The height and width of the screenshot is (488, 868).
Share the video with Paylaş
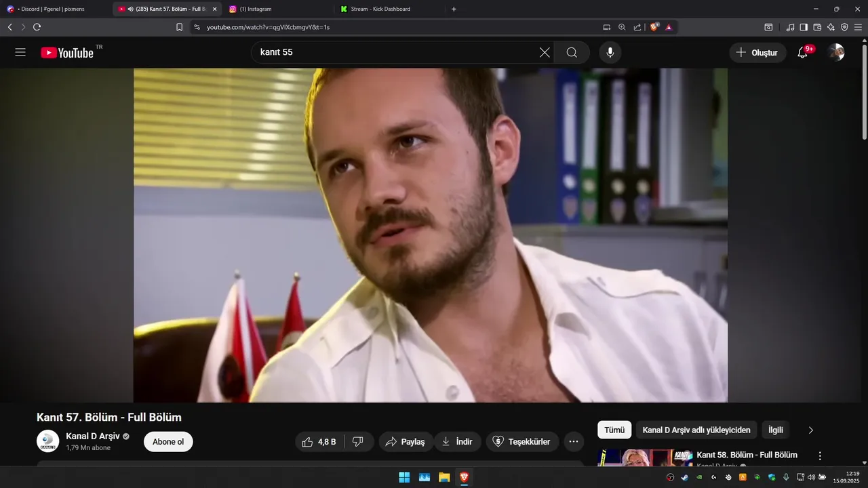pos(406,442)
